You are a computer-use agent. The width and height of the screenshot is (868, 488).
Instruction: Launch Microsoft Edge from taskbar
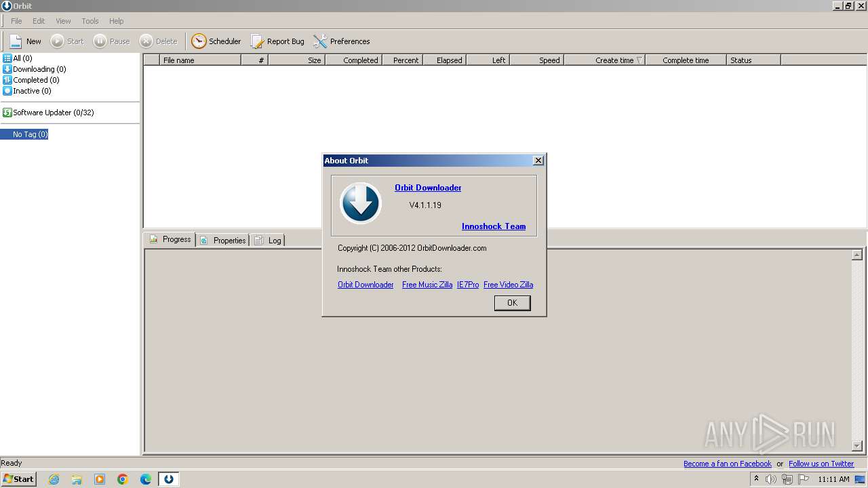click(x=146, y=479)
